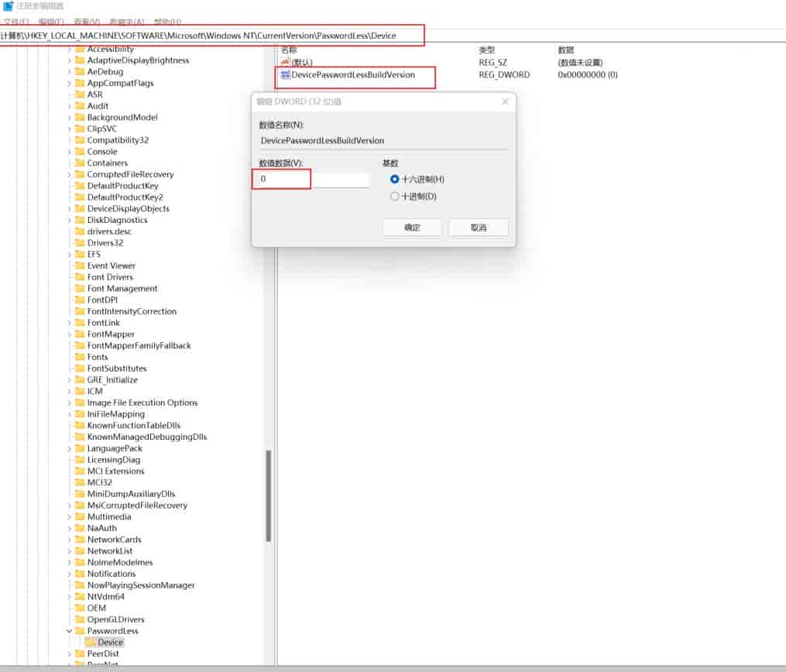Screen dimensions: 786x672
Task: Expand the AeDebug key
Action: [x=69, y=72]
